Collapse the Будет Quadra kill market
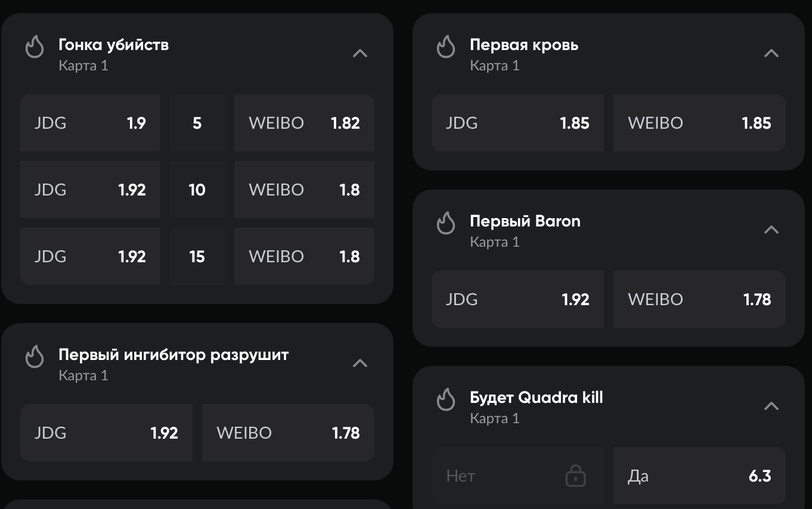Image resolution: width=812 pixels, height=509 pixels. [771, 406]
